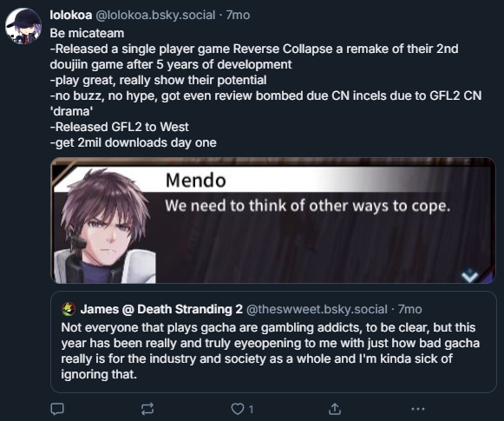Open the quoted post about gacha gambling
The width and height of the screenshot is (504, 421).
tap(273, 341)
